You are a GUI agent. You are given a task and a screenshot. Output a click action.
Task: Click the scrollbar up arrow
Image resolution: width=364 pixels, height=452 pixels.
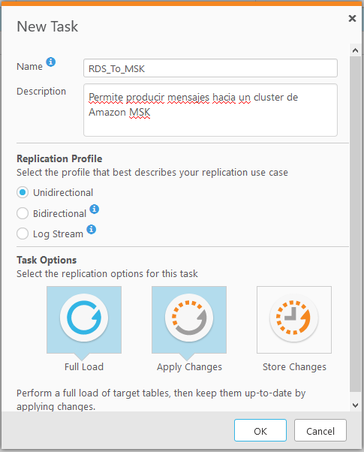355,50
